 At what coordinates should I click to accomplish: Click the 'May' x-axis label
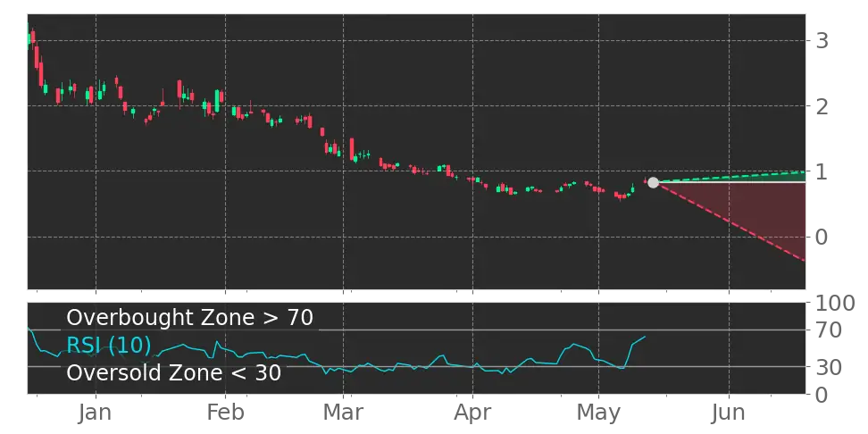click(x=598, y=413)
